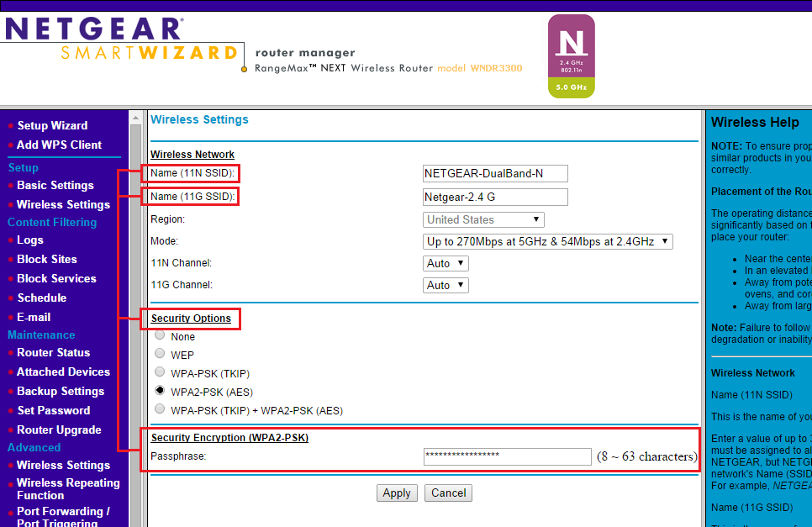Viewport: 812px width, 527px height.
Task: Click the Apply button
Action: click(397, 493)
